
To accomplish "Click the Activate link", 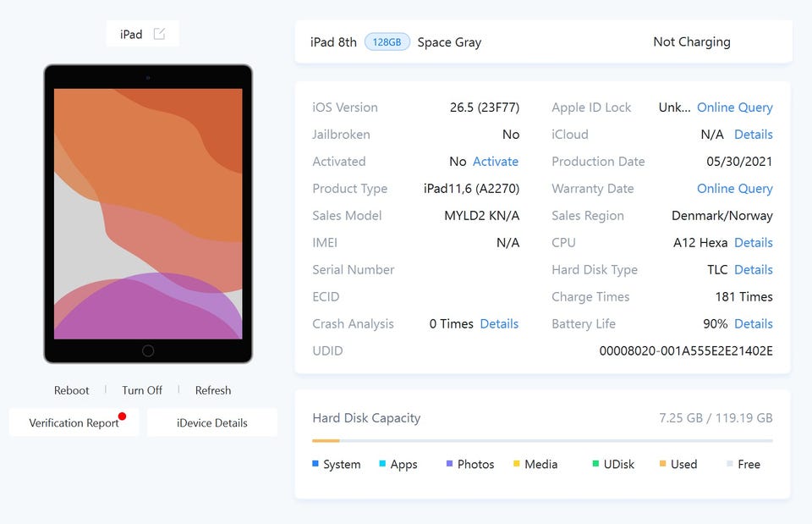I will 496,162.
